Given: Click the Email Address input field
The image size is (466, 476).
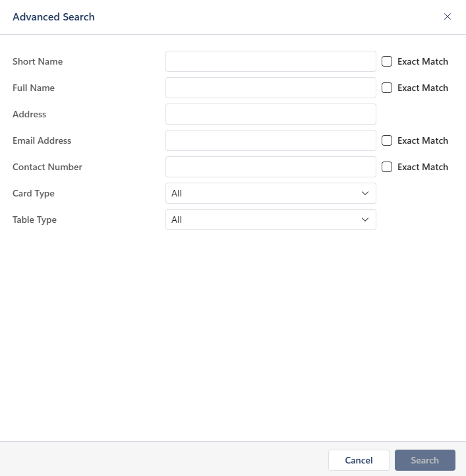Looking at the screenshot, I should point(270,140).
